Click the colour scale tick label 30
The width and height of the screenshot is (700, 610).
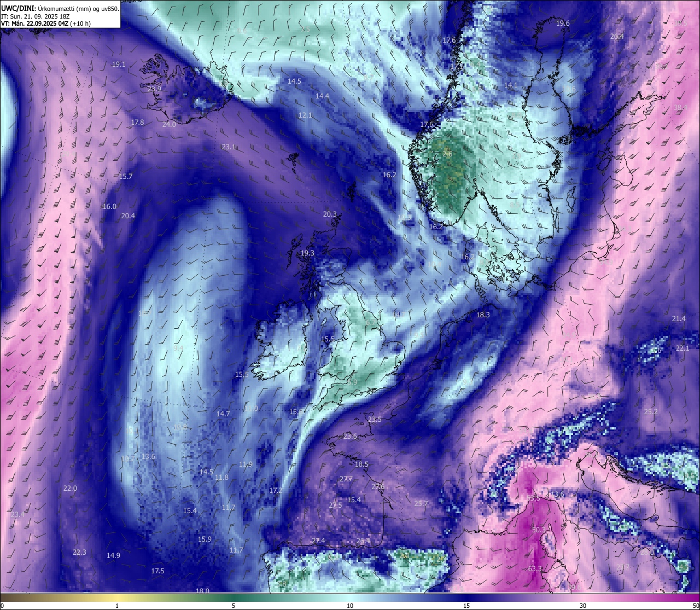click(583, 606)
